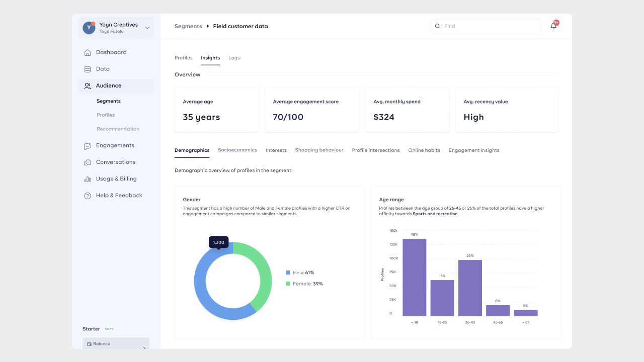The image size is (644, 362).
Task: Click the Female green legend swatch
Action: click(x=288, y=284)
